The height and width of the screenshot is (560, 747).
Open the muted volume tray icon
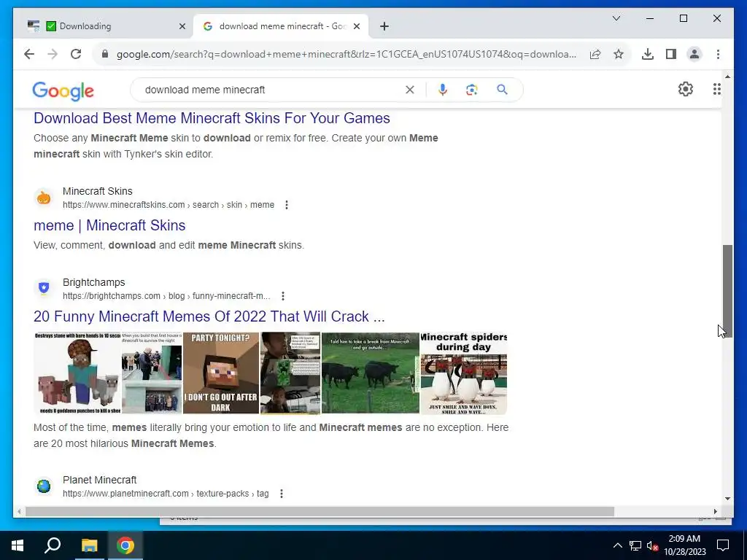pos(653,545)
